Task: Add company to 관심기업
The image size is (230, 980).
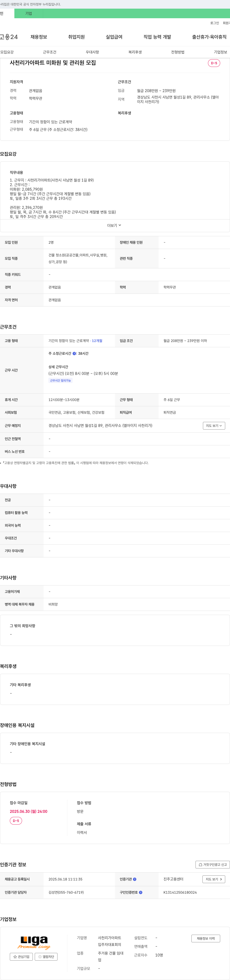Action: point(21,957)
